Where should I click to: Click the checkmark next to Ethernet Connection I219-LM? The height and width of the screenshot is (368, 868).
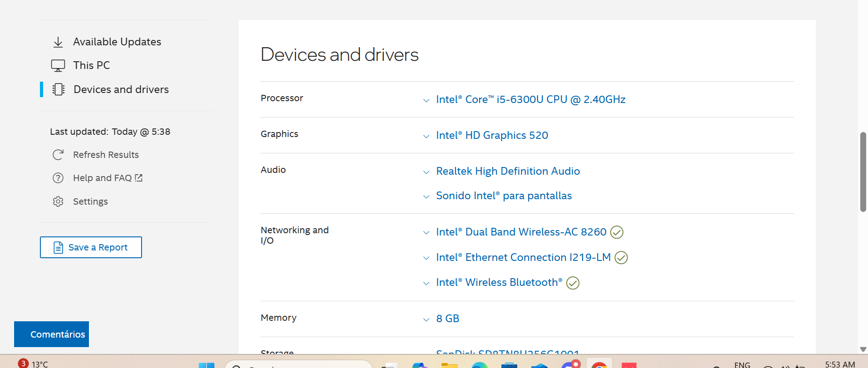tap(621, 258)
